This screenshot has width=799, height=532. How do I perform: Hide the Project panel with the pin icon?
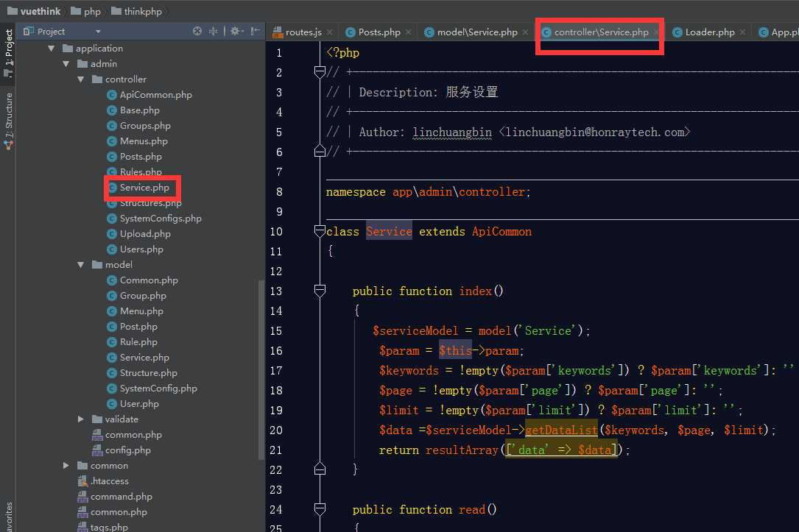pyautogui.click(x=256, y=31)
